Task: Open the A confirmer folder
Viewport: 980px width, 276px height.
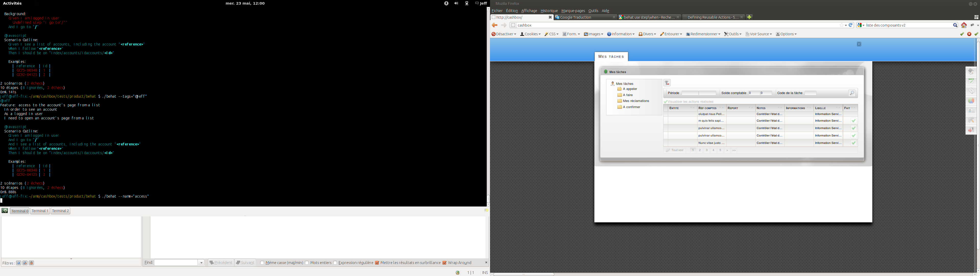Action: (629, 108)
